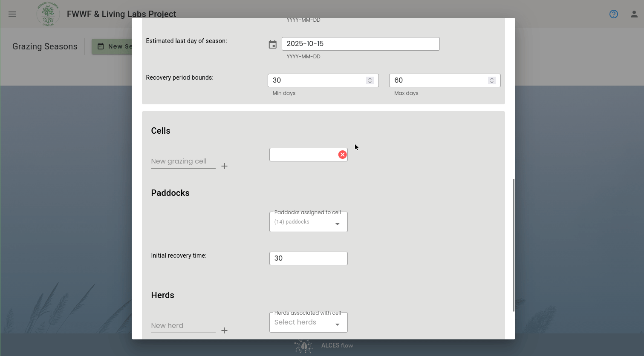Focus the estimated last day date field
Viewport: 644px width, 356px height.
tap(361, 44)
